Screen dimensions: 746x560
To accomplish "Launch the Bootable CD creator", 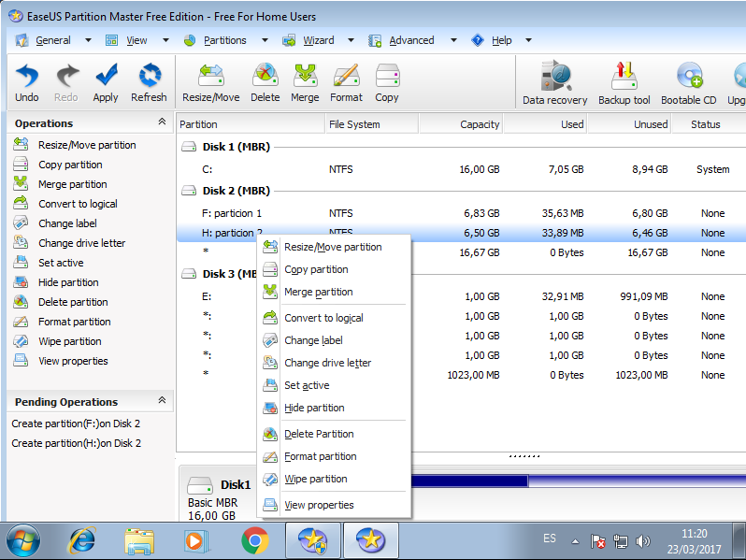I will pyautogui.click(x=688, y=83).
